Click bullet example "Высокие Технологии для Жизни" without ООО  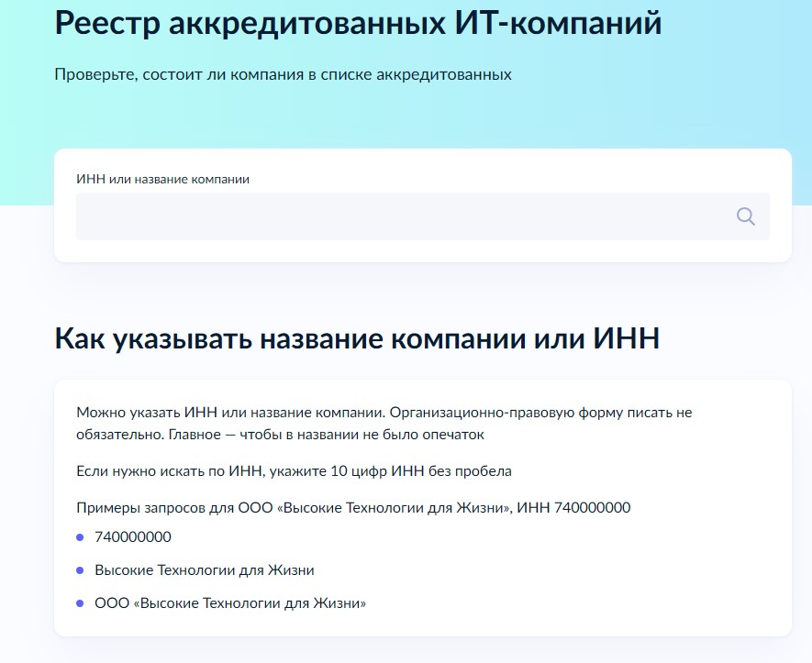[x=204, y=569]
